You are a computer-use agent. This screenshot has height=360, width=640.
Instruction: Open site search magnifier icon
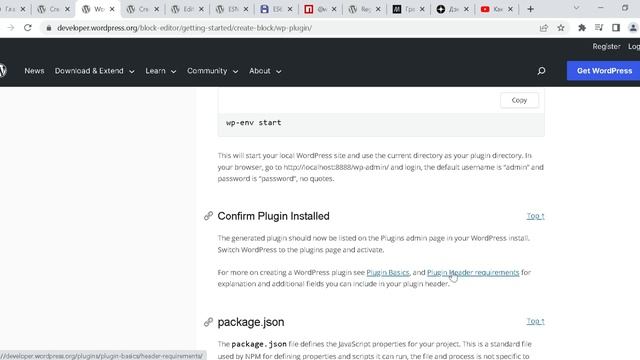pyautogui.click(x=541, y=71)
